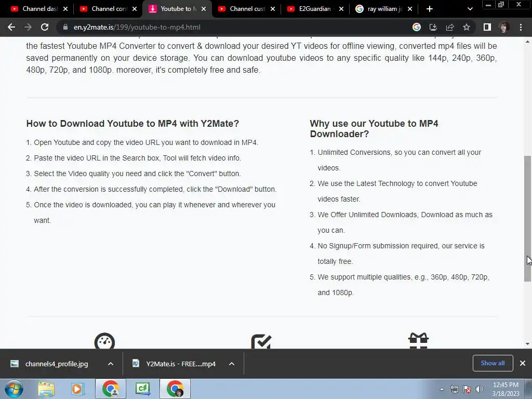Click the speedometer feature icon

pyautogui.click(x=104, y=341)
